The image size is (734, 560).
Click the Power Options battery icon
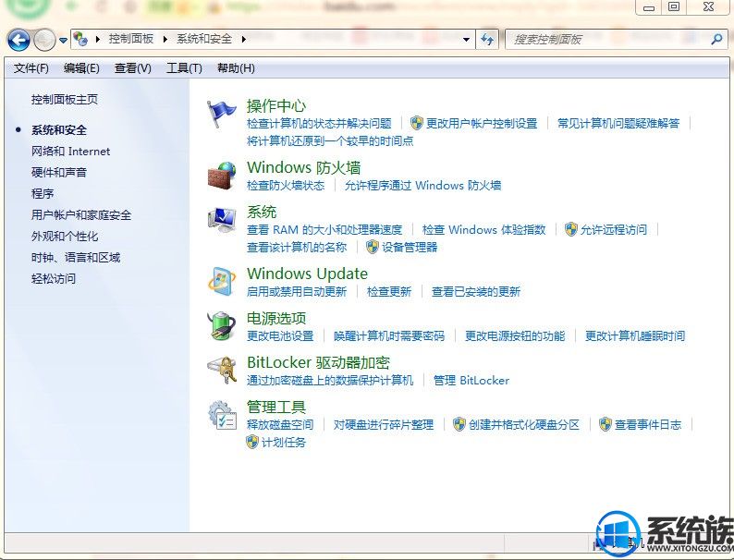(x=222, y=325)
